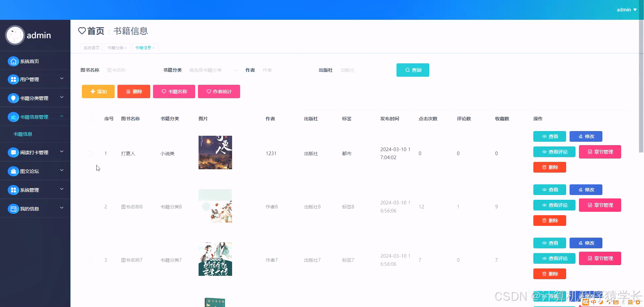The width and height of the screenshot is (644, 307).
Task: Click the 查询 search button
Action: (x=413, y=70)
